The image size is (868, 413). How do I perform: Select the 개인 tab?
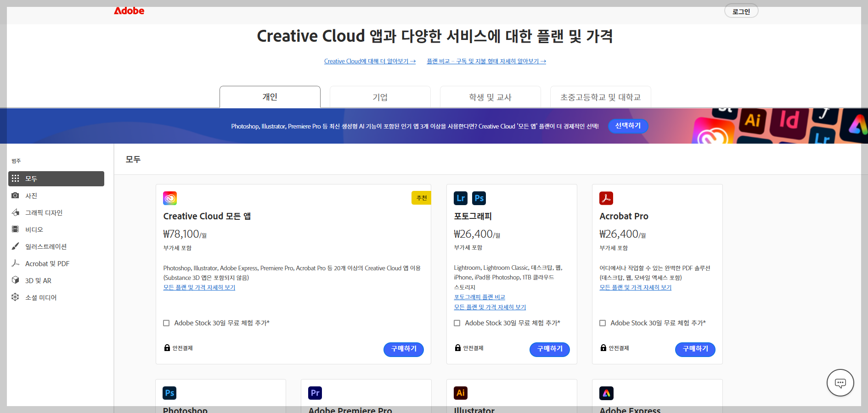click(x=270, y=97)
